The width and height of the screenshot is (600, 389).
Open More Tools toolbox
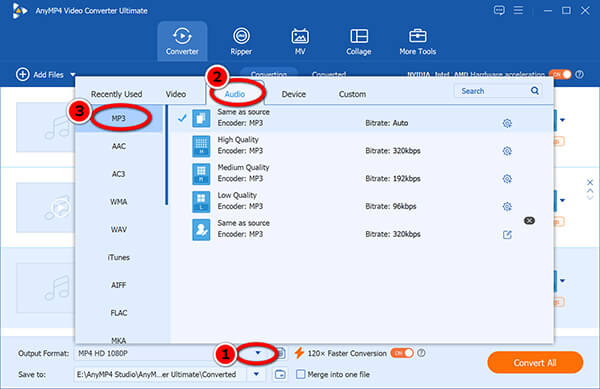click(x=417, y=41)
